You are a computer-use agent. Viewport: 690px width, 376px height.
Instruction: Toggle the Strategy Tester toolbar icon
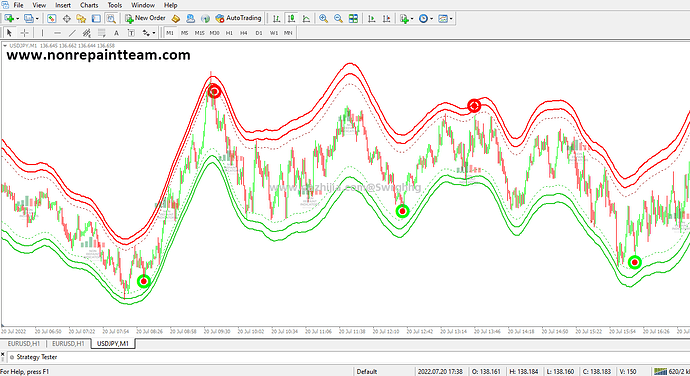click(x=111, y=18)
